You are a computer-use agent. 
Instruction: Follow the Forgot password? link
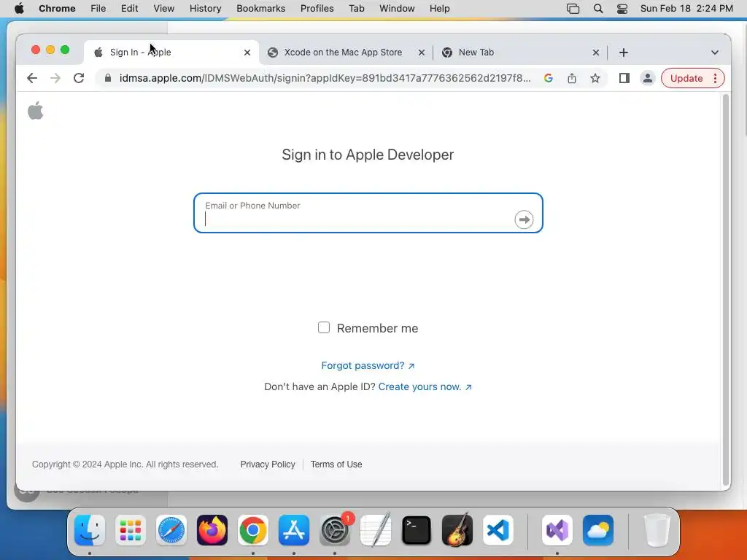[368, 365]
